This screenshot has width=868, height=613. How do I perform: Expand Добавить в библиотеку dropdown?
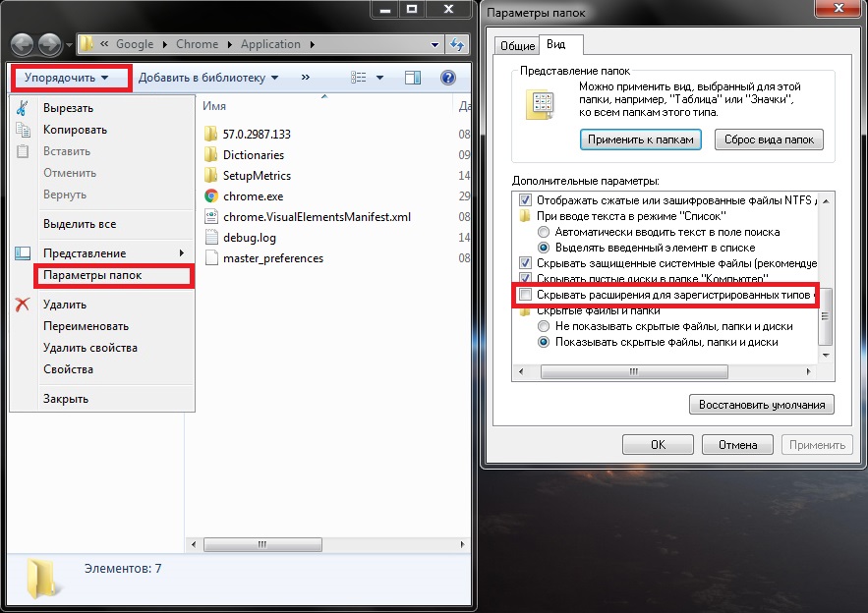[208, 78]
